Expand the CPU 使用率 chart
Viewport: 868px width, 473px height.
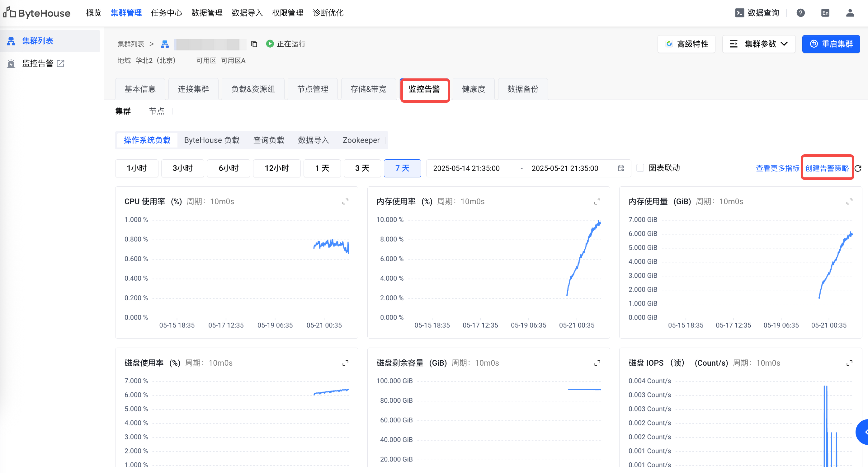[x=345, y=201]
